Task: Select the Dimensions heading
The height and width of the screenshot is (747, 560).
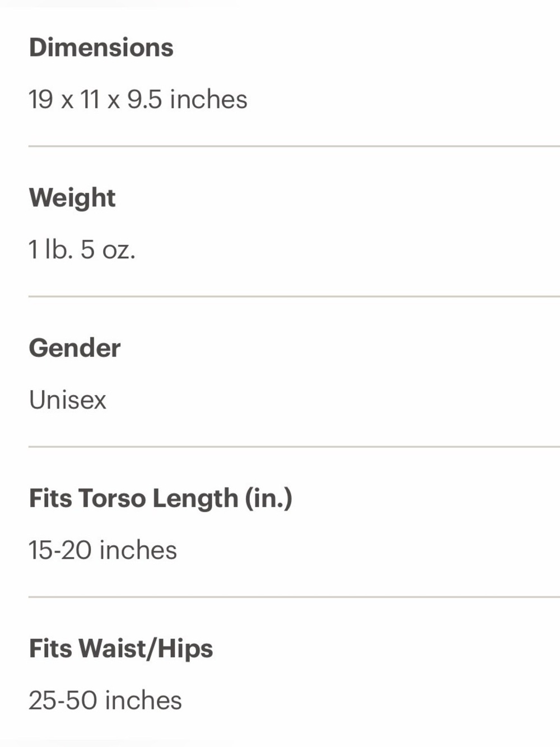Action: coord(101,47)
